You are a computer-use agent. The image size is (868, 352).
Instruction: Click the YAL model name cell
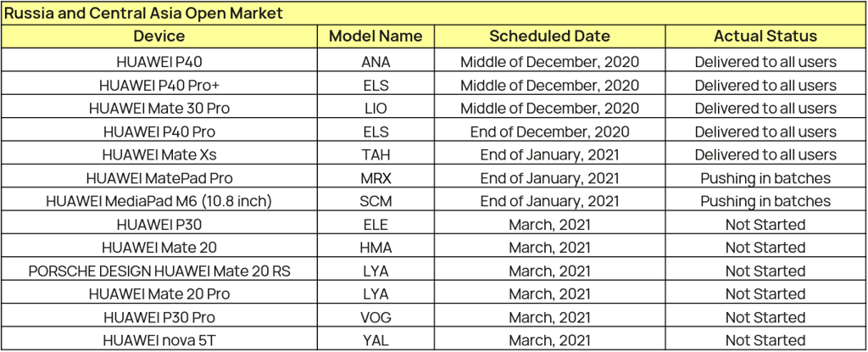(x=376, y=340)
